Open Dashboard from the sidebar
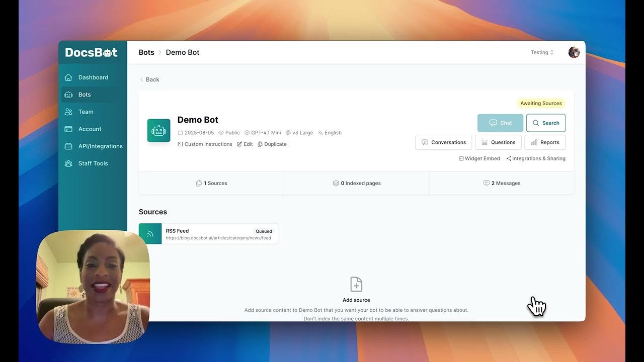Screen dimensions: 644x362 93,77
